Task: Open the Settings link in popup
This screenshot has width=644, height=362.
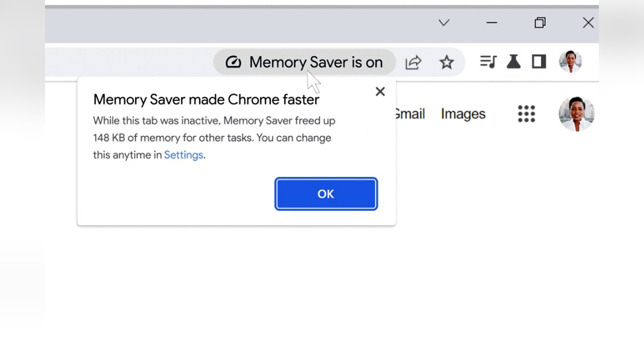Action: 184,155
